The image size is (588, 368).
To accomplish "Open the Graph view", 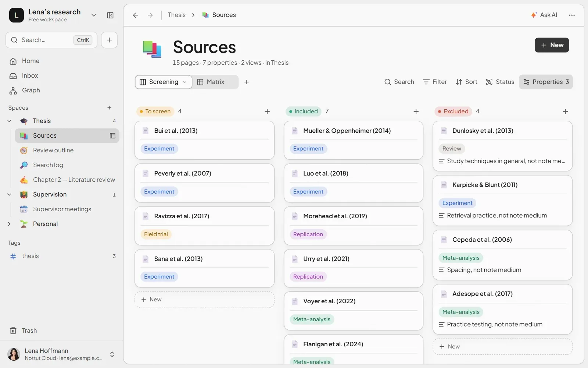I will tap(62, 91).
